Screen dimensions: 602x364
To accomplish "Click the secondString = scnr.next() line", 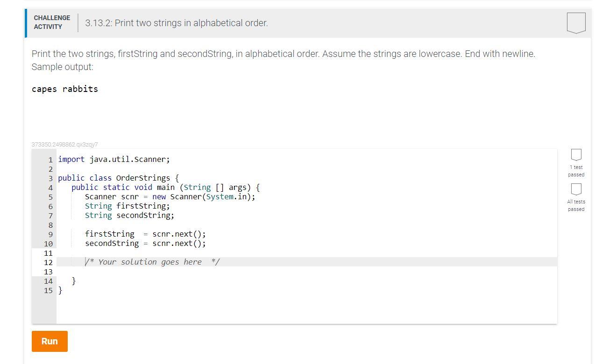I will coord(145,243).
